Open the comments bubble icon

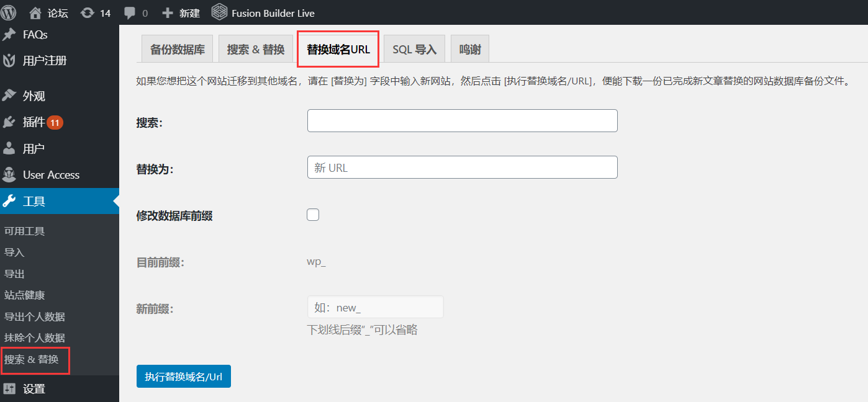[x=130, y=12]
